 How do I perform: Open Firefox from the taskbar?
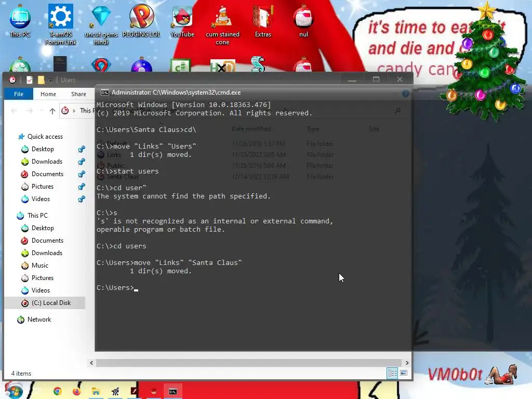click(77, 392)
